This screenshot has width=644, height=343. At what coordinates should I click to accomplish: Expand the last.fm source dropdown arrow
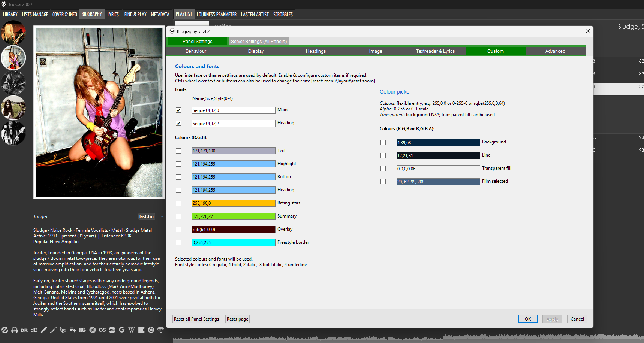pos(162,216)
